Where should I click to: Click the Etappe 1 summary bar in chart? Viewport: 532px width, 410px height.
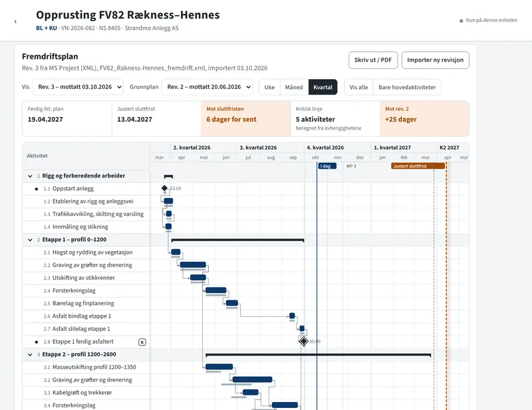pos(238,240)
